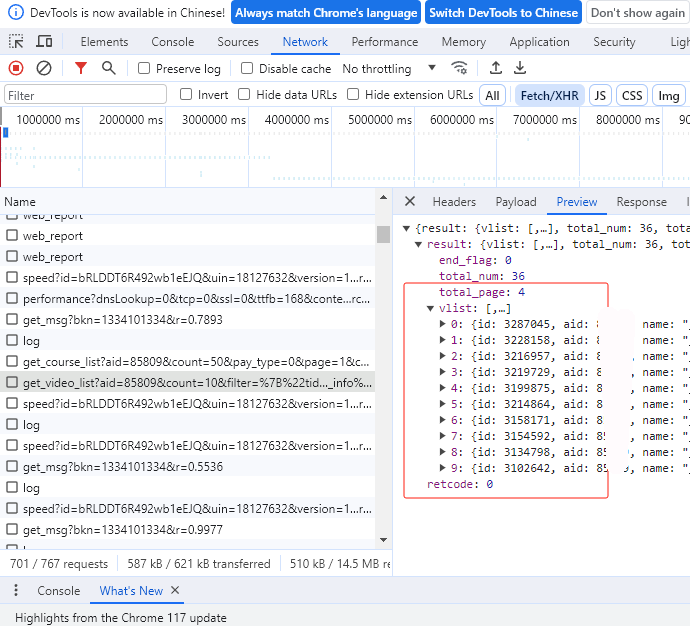Enable the Preserve log checkbox

[144, 68]
